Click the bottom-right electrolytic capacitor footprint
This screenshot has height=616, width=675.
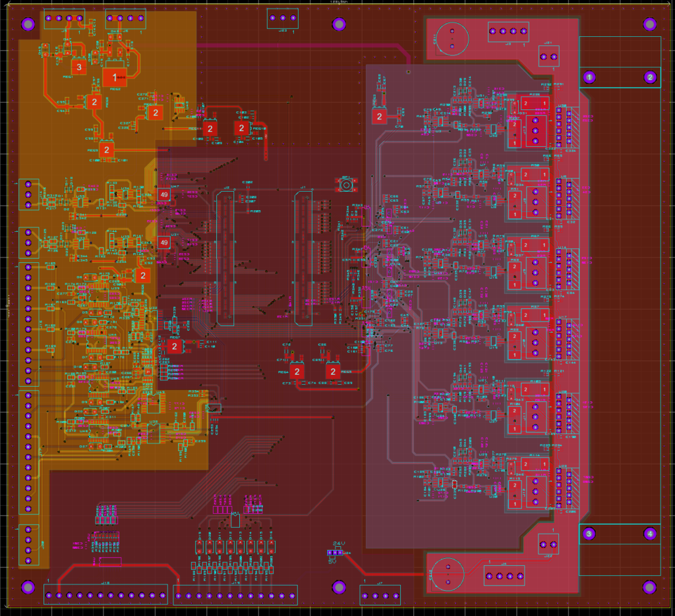(448, 575)
